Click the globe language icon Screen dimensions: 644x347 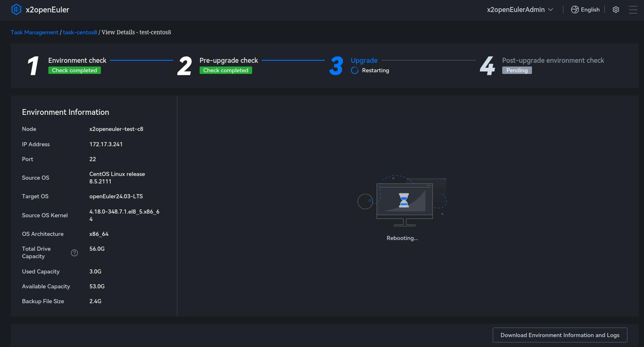click(575, 10)
